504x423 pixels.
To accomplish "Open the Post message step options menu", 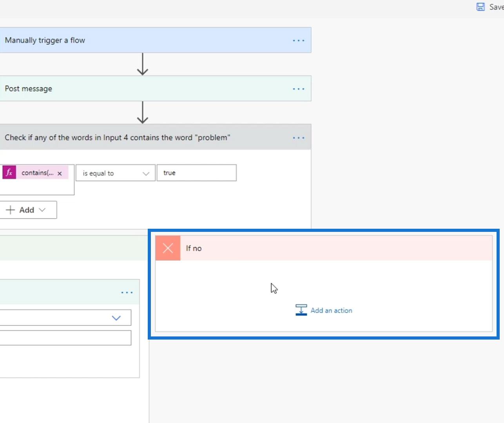I will click(x=298, y=89).
